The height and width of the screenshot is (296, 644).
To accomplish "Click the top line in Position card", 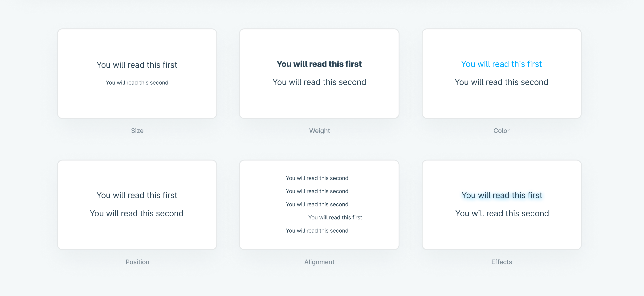I will 137,195.
